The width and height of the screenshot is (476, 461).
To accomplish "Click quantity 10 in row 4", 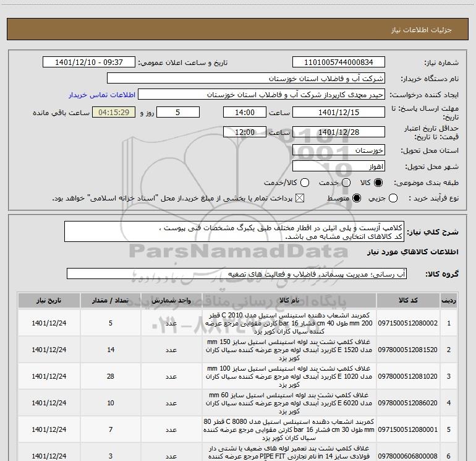I will pyautogui.click(x=111, y=403).
